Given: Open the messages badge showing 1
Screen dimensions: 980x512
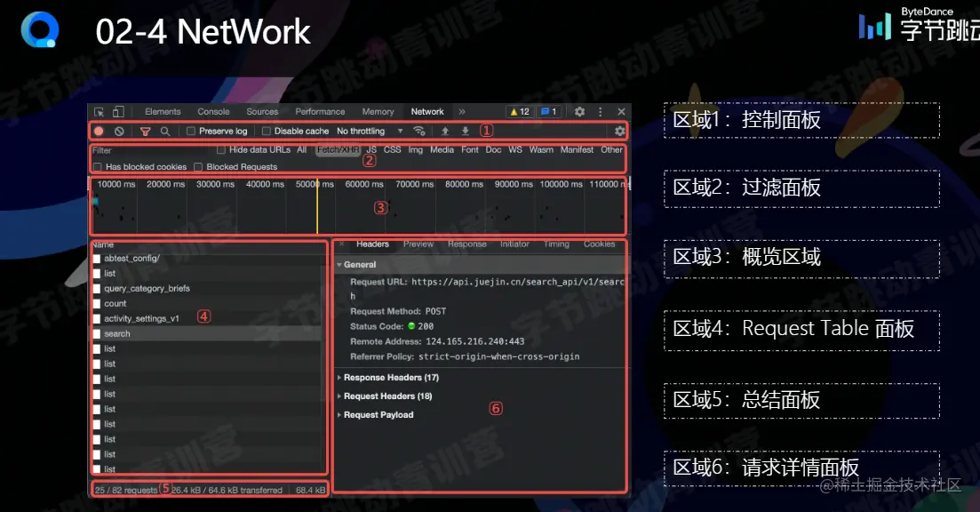Looking at the screenshot, I should pyautogui.click(x=549, y=112).
